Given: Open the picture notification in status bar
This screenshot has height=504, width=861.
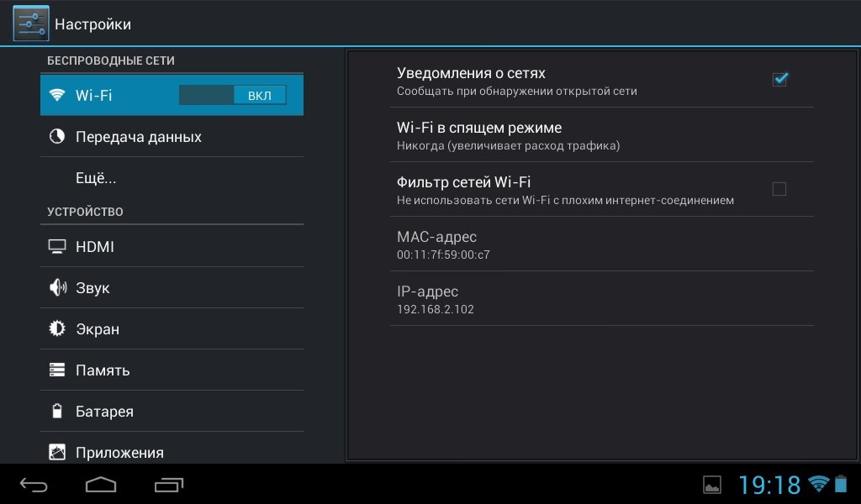Looking at the screenshot, I should [712, 485].
